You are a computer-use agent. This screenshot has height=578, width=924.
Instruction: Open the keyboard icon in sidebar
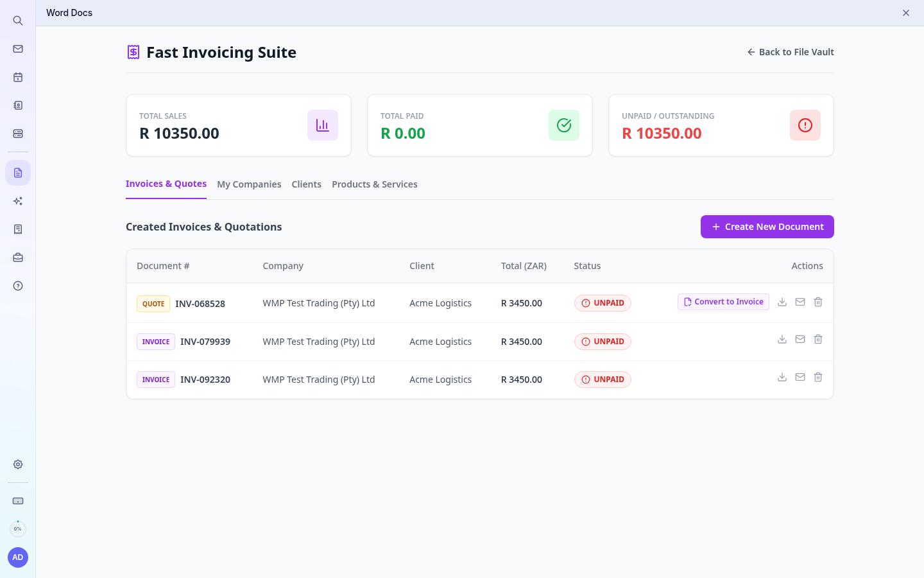coord(18,501)
